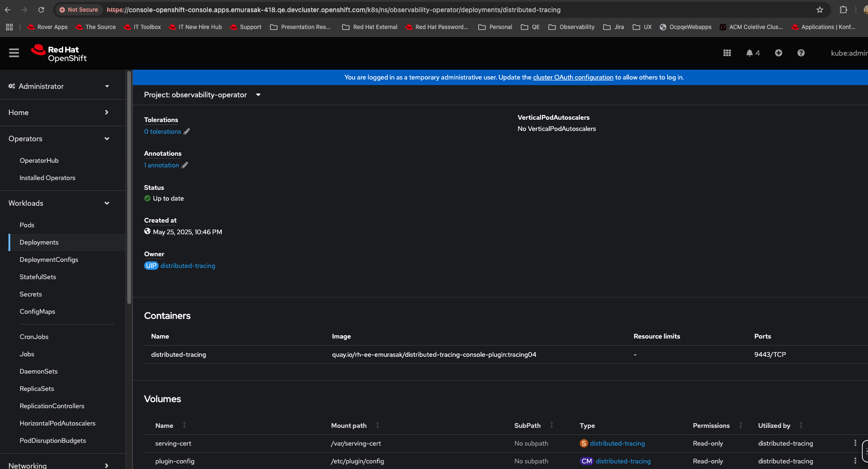Click the browser back arrow
Viewport: 868px width, 469px height.
coord(8,10)
